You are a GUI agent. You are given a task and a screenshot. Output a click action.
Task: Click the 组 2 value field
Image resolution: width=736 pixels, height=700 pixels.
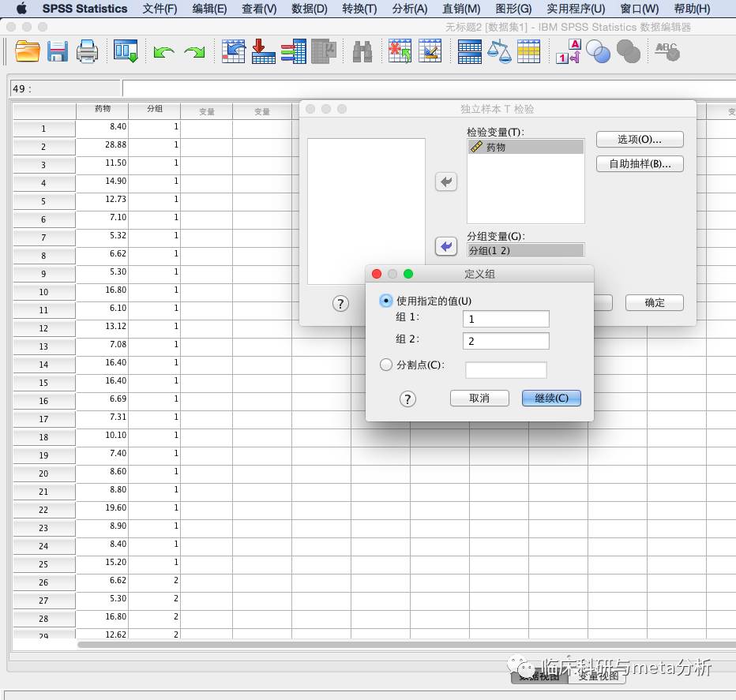coord(506,341)
